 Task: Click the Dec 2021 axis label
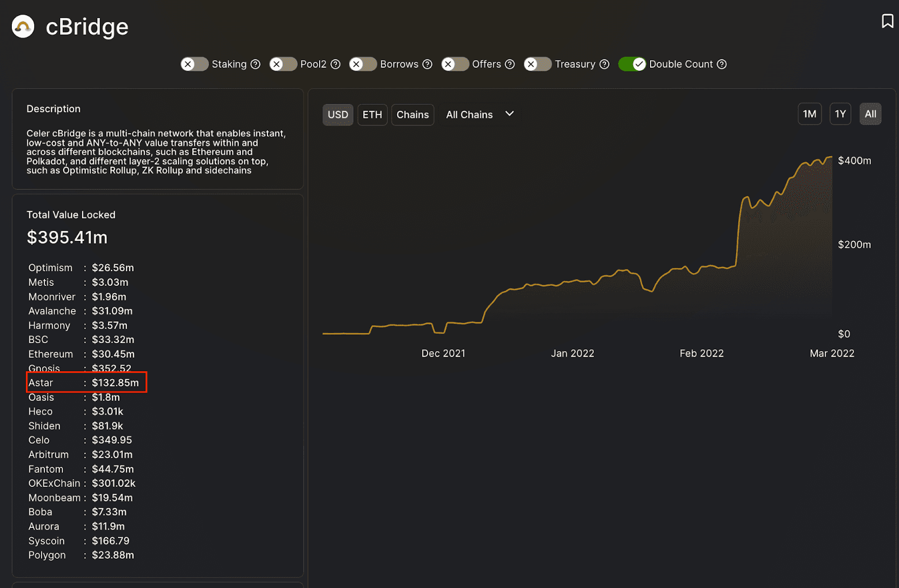pos(443,353)
